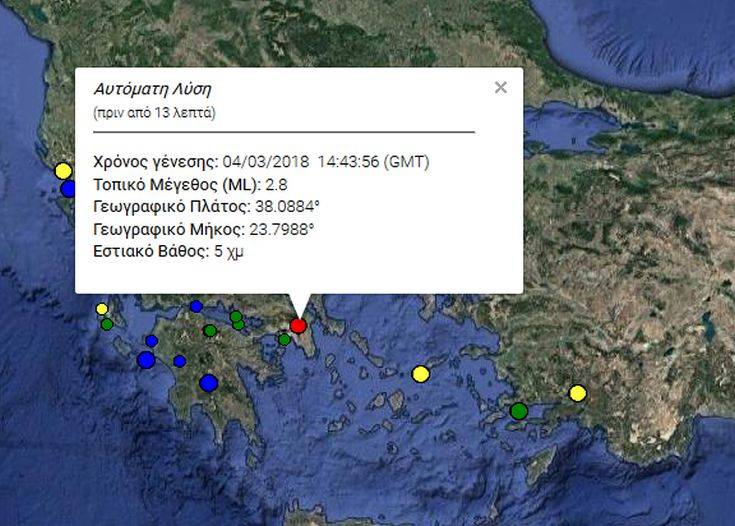This screenshot has height=526, width=735.
Task: Click the red earthquake marker below the popup
Action: 298,325
